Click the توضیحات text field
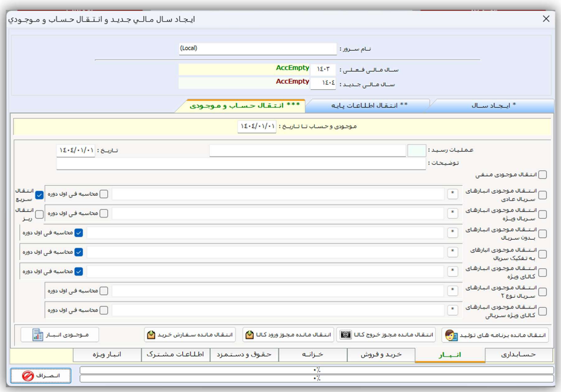This screenshot has width=561, height=392. click(x=241, y=163)
